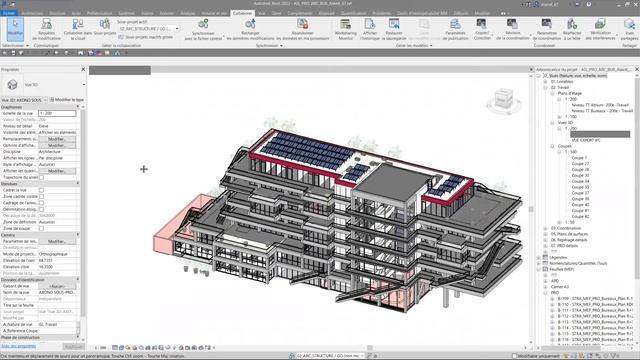
Task: Click the 3D view type icon in Properties
Action: [12, 84]
